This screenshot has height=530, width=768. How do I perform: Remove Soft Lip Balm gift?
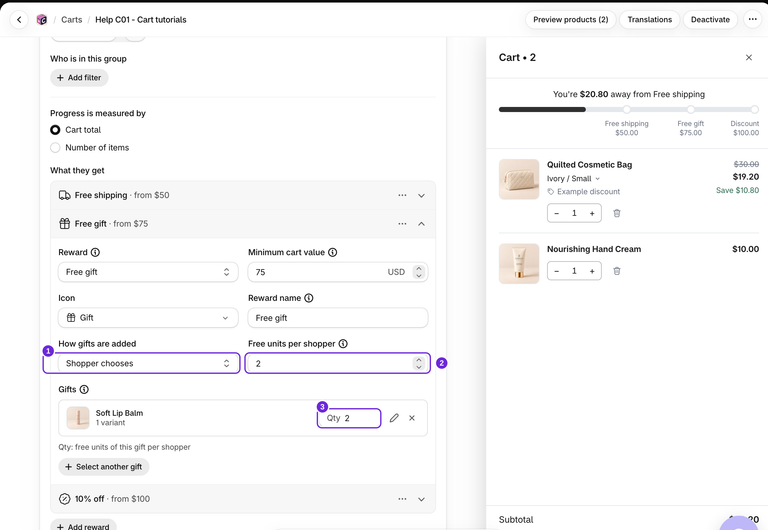[x=412, y=418]
